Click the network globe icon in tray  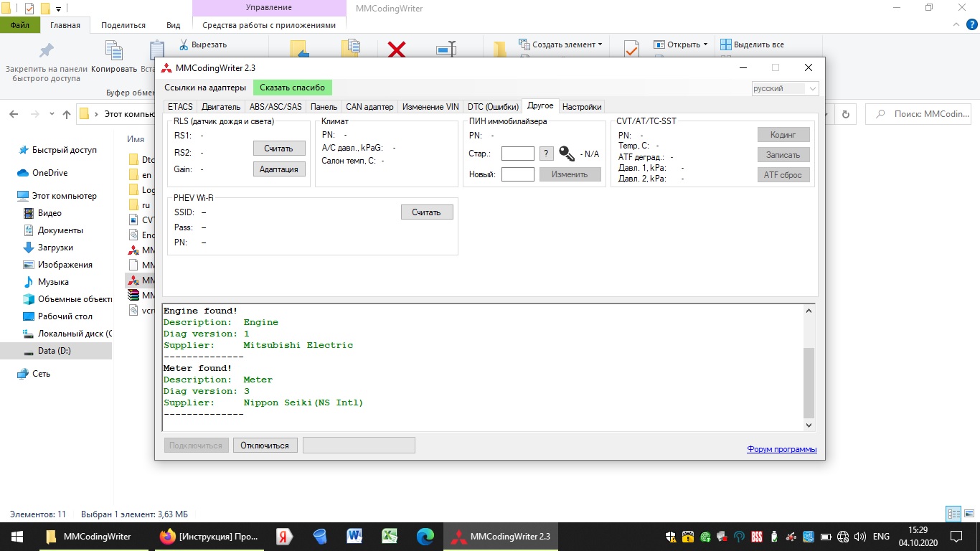click(843, 537)
